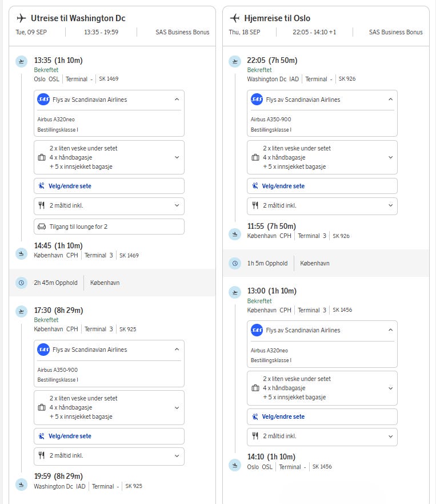Click the airplane icon beside Utreise til Washington Dc
Image resolution: width=436 pixels, height=504 pixels.
click(x=22, y=18)
